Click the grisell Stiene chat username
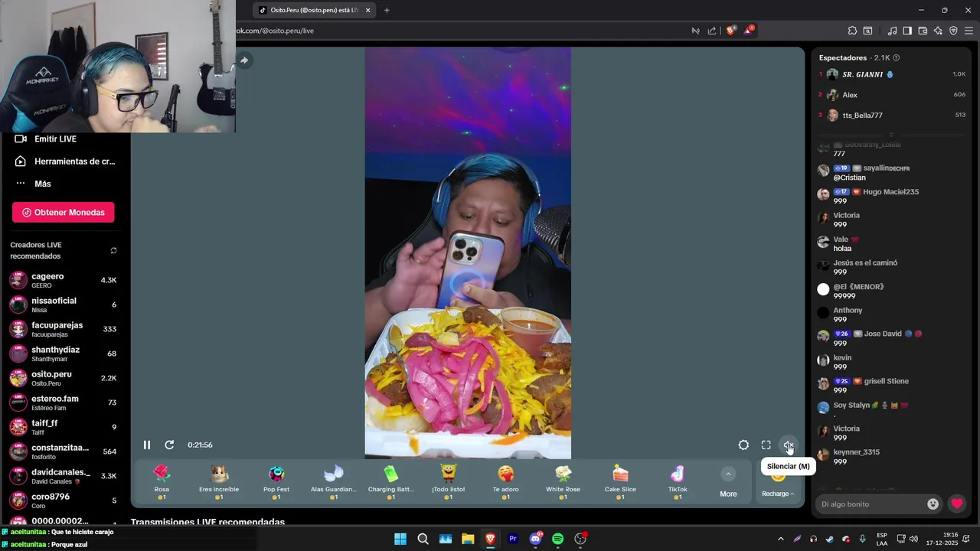The image size is (980, 551). pos(887,381)
